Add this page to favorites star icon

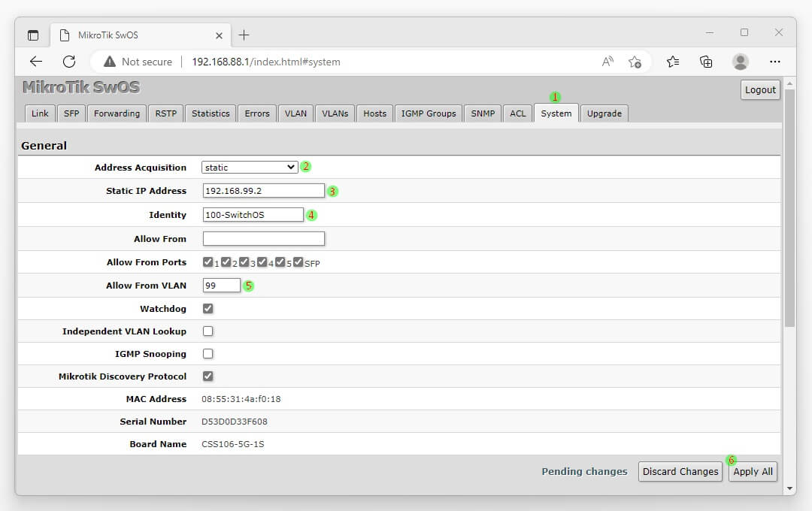point(635,62)
